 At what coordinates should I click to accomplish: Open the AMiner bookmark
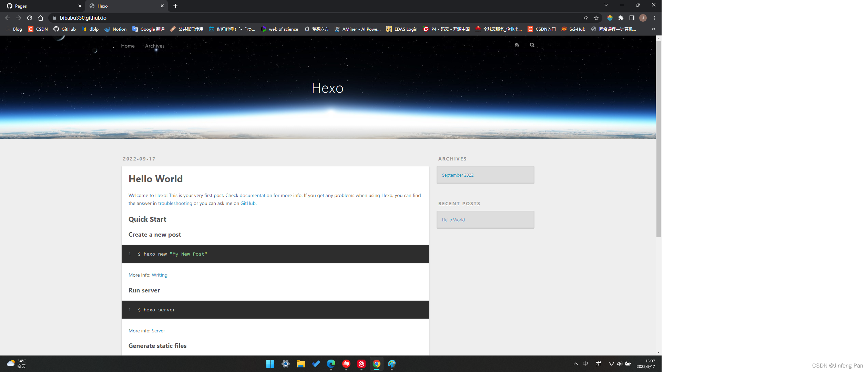[x=358, y=29]
